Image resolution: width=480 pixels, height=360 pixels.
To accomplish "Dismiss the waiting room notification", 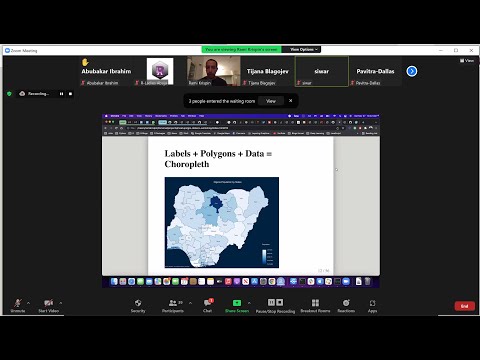I will 290,100.
